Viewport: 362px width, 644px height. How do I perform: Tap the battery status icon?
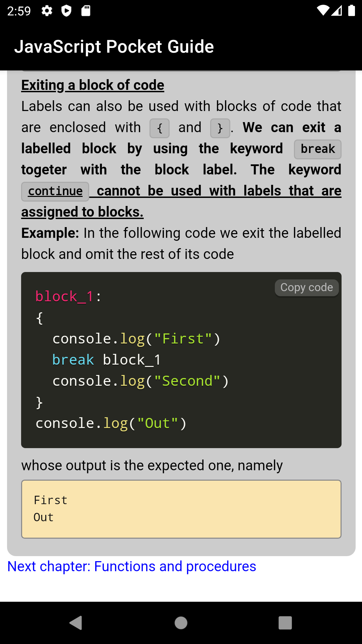tap(352, 11)
